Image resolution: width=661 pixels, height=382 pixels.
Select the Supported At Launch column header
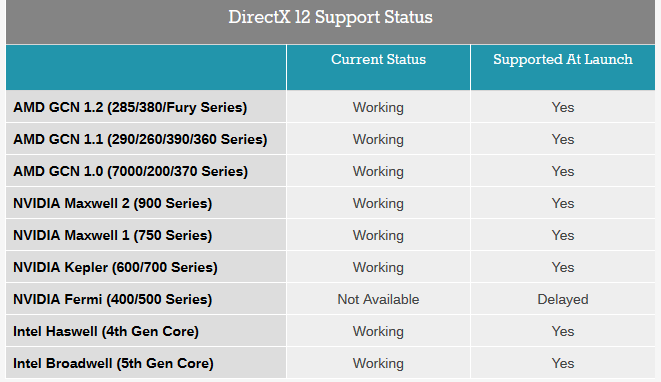(x=563, y=59)
